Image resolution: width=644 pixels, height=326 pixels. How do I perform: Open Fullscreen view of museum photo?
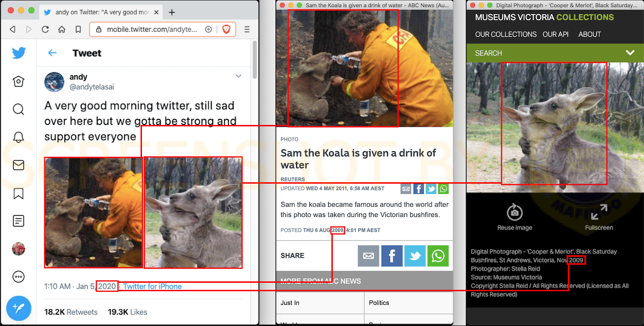599,212
